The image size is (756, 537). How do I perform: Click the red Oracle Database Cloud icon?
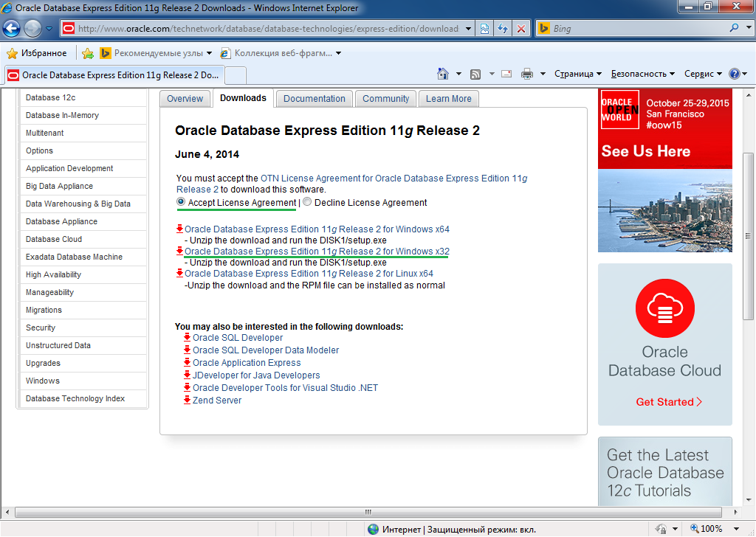point(665,308)
